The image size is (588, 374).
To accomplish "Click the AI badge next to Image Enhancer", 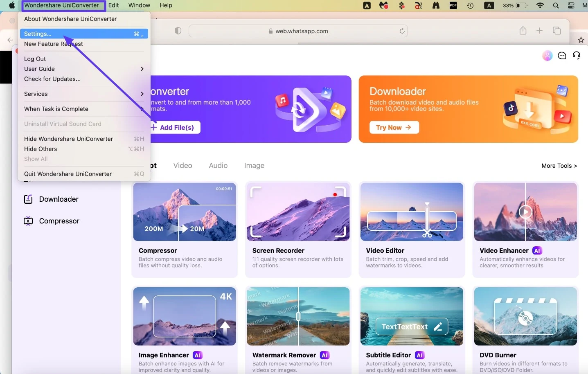I will coord(198,355).
